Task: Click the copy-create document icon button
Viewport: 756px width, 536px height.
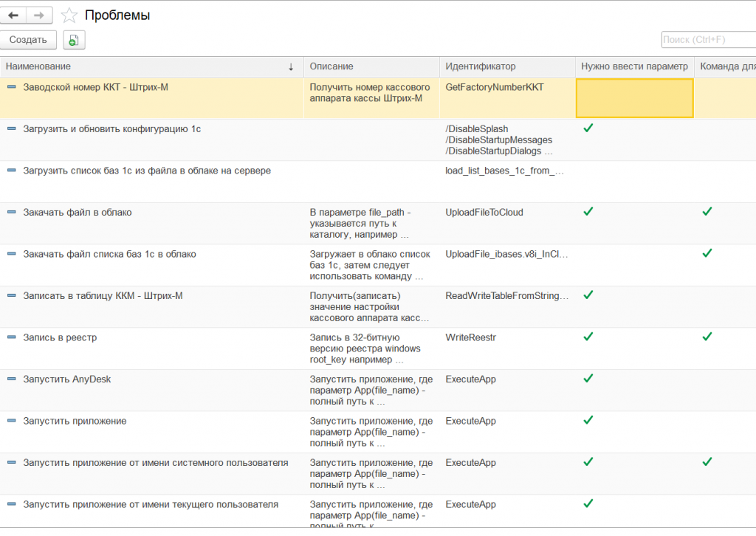Action: [x=74, y=40]
